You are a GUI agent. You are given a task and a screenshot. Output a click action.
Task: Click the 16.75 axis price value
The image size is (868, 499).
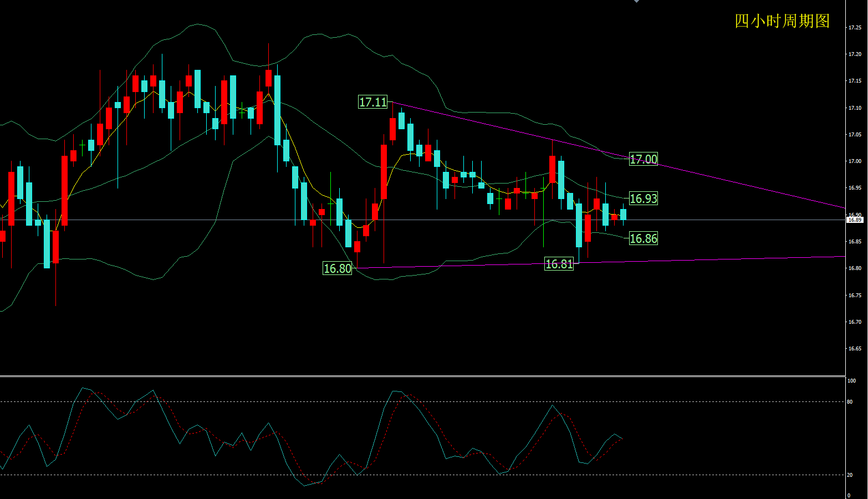(x=855, y=296)
